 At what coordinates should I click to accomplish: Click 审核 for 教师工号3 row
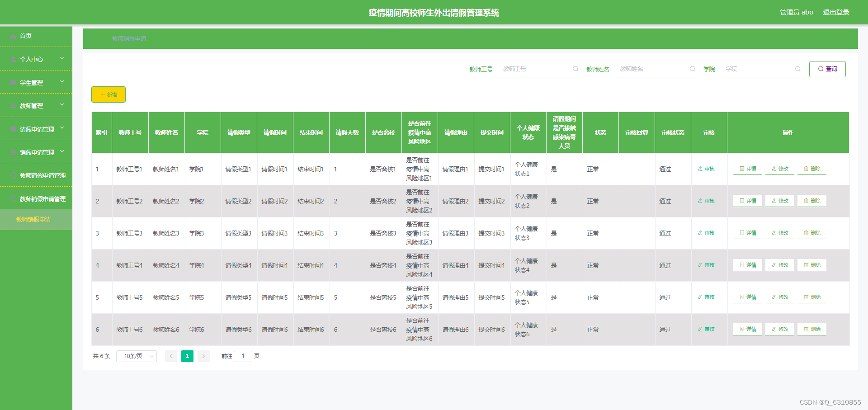click(706, 233)
